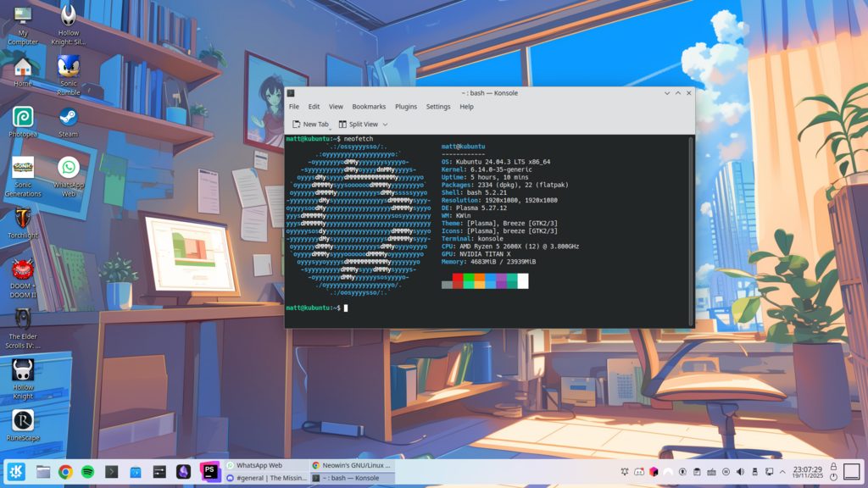Click Show Desktop button at panel end
868x488 pixels.
[851, 472]
